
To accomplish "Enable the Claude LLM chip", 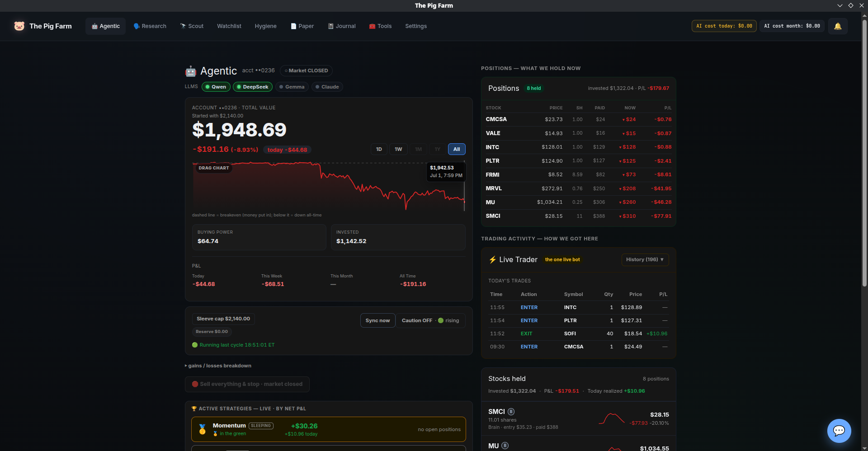I will [327, 87].
